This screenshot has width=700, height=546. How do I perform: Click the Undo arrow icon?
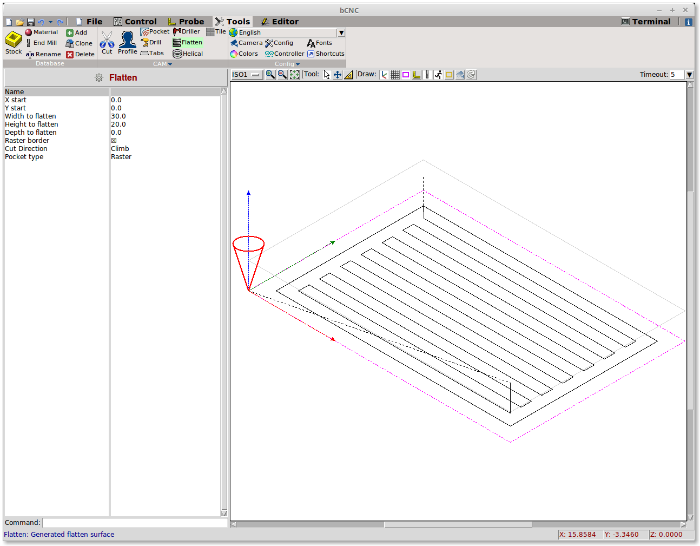41,22
